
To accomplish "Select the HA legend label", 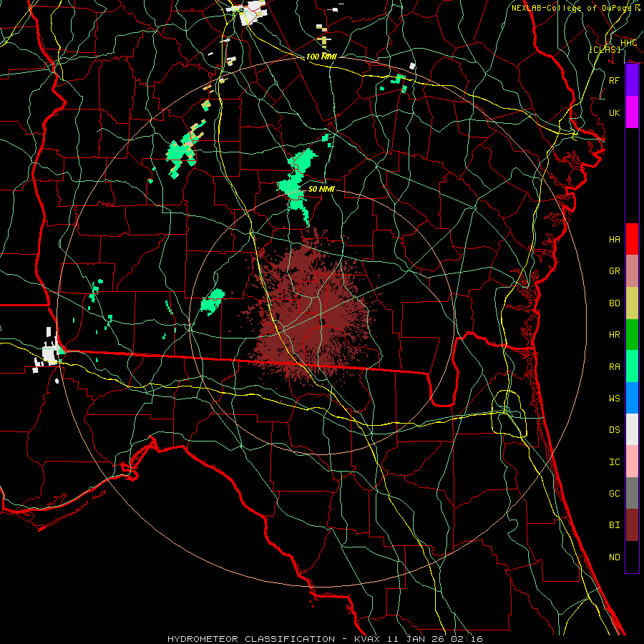I will pos(615,239).
